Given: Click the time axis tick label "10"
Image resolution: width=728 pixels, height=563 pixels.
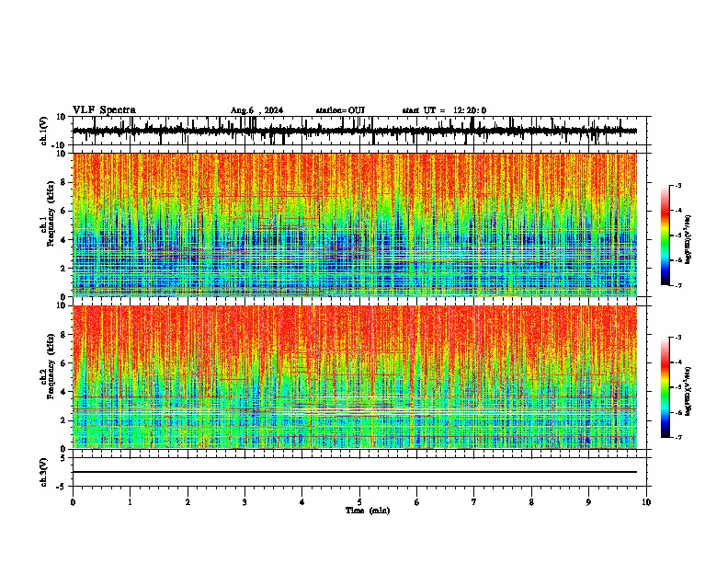Looking at the screenshot, I should (x=646, y=502).
